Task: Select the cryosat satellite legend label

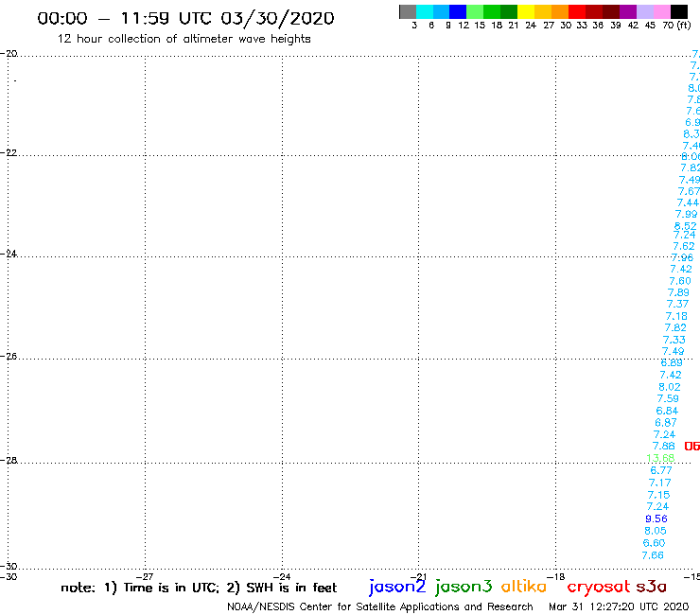Action: [x=599, y=588]
